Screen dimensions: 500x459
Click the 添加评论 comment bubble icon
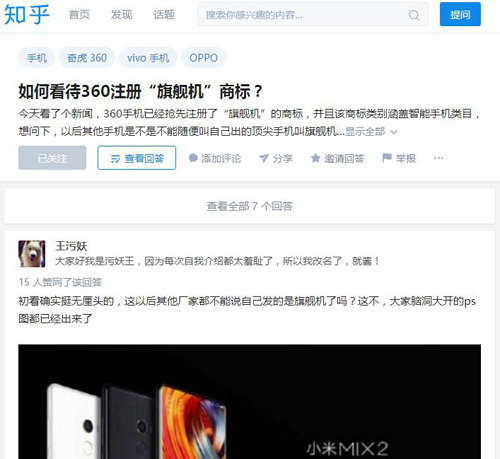pos(193,158)
